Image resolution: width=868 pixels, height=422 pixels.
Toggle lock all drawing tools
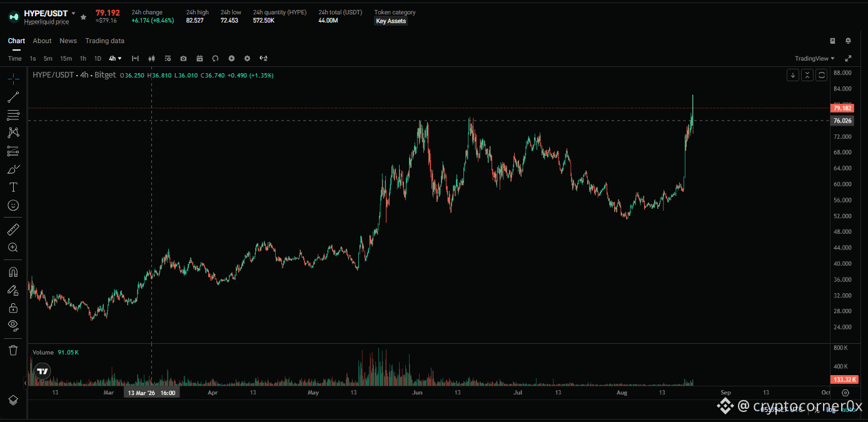(x=13, y=308)
